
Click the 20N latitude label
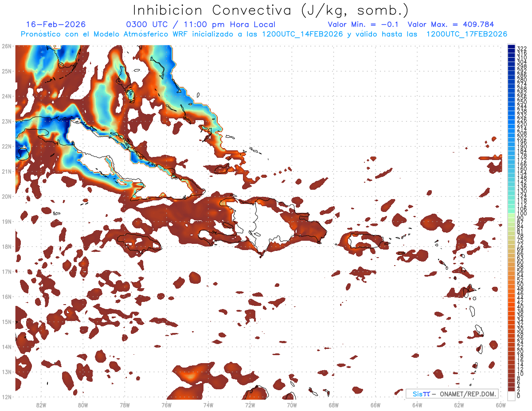(6, 196)
